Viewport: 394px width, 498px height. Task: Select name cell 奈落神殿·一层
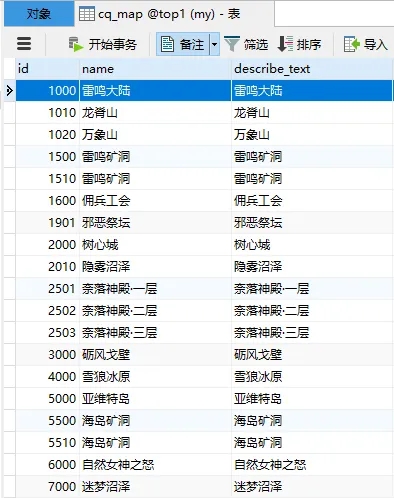pos(155,289)
